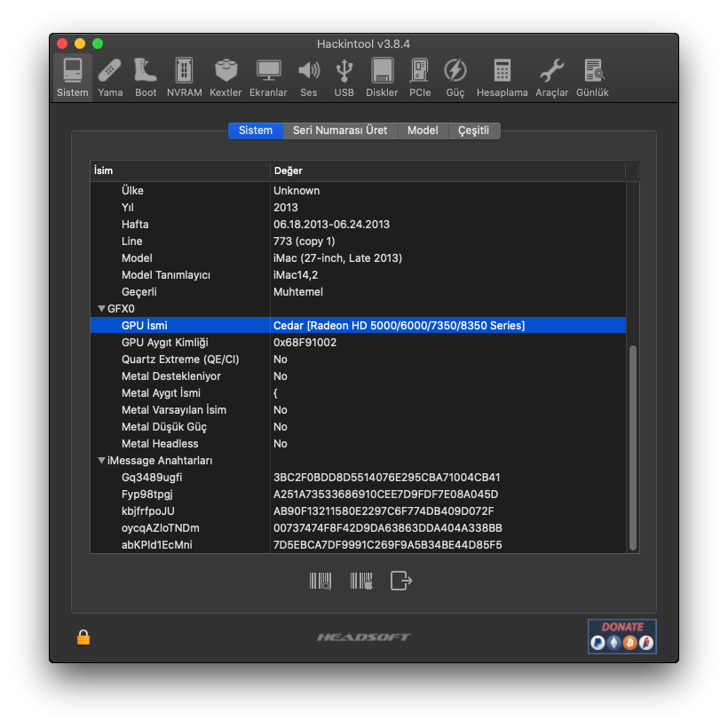Screen dimensions: 728x728
Task: Switch to the Model tab
Action: coord(423,131)
